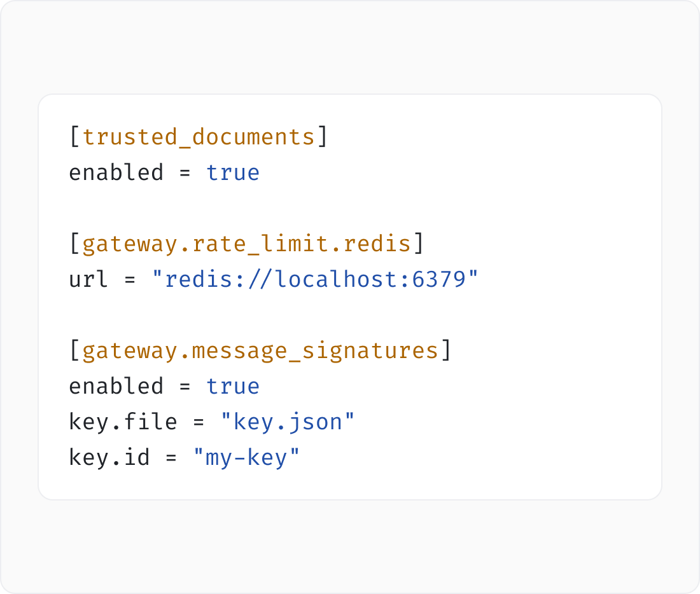Image resolution: width=700 pixels, height=594 pixels.
Task: Click the key.id property name
Action: (x=109, y=457)
